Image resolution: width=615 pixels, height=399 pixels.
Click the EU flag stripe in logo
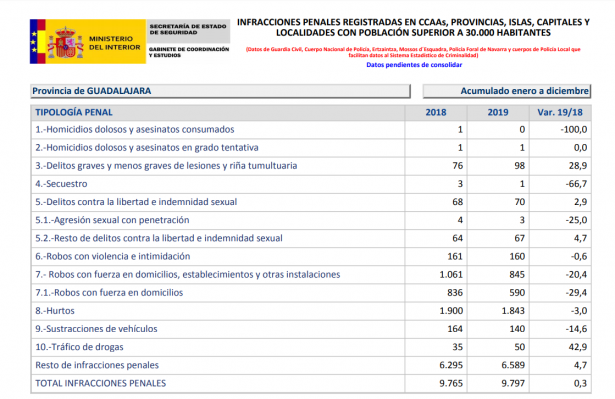[x=34, y=41]
